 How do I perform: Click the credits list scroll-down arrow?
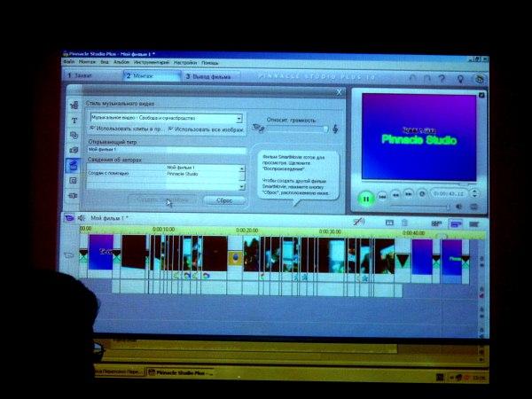pos(241,186)
